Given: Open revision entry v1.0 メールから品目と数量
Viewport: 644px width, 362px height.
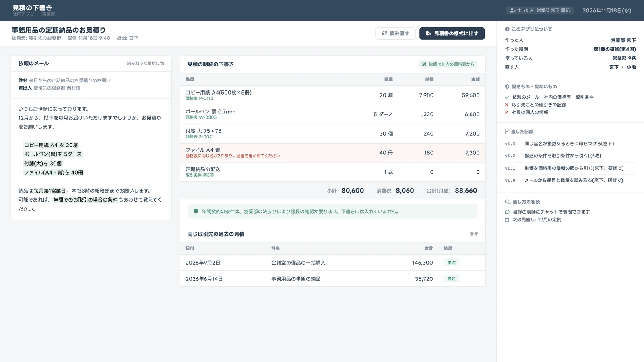Looking at the screenshot, I should click(x=570, y=180).
